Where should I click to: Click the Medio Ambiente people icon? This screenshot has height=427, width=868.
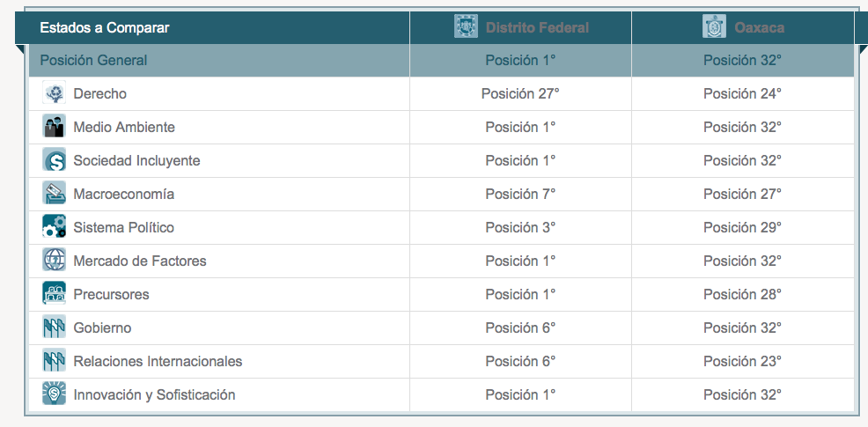[x=55, y=126]
